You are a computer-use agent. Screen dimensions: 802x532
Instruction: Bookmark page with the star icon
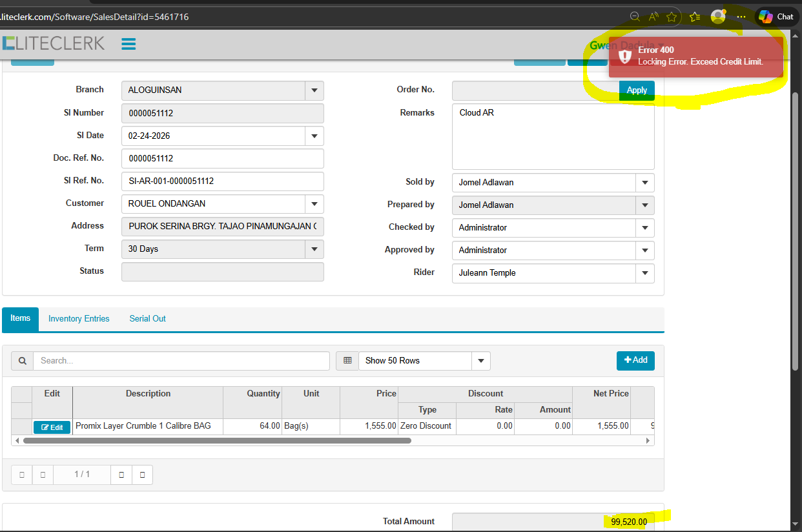[672, 17]
